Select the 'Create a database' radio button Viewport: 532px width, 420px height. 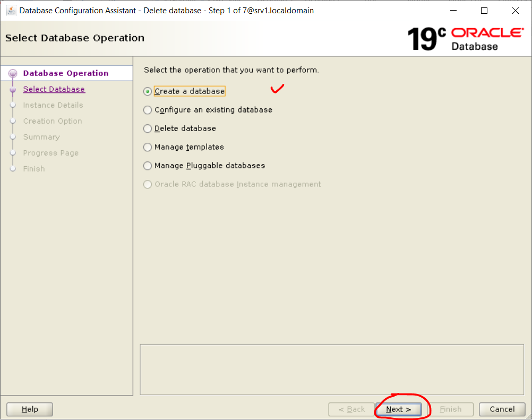[148, 91]
